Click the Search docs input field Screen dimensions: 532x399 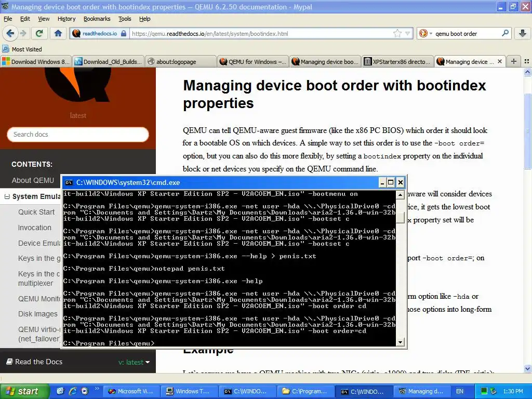point(78,135)
